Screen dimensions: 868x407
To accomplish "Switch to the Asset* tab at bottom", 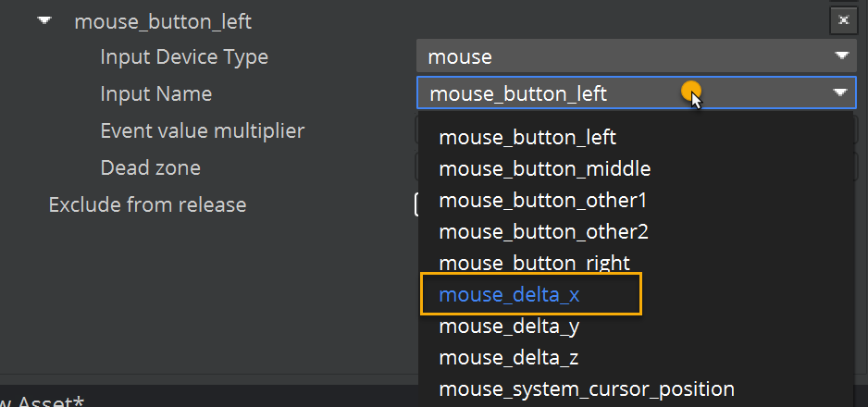I will click(42, 401).
